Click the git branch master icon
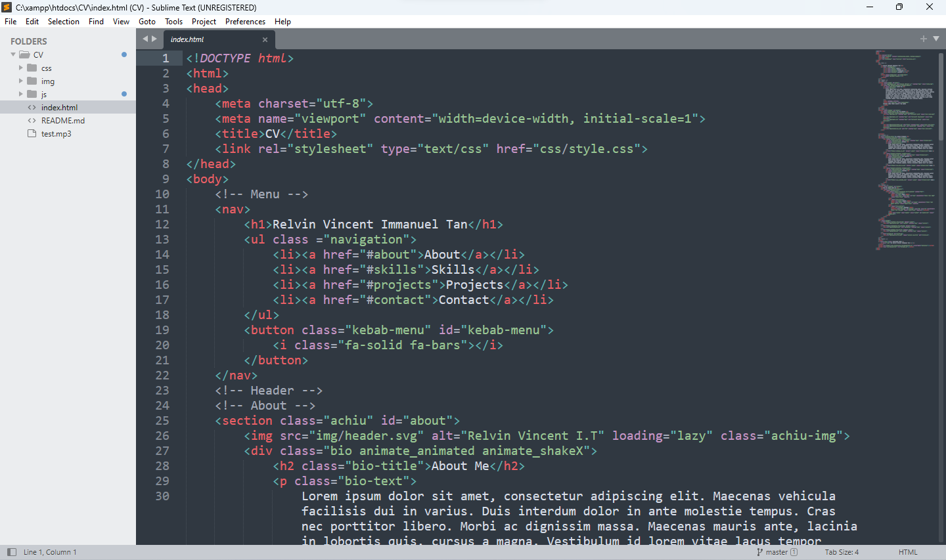Image resolution: width=946 pixels, height=560 pixels. point(760,552)
